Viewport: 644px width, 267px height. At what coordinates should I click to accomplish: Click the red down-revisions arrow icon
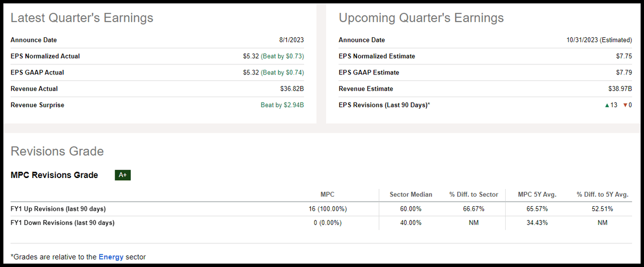tap(625, 105)
